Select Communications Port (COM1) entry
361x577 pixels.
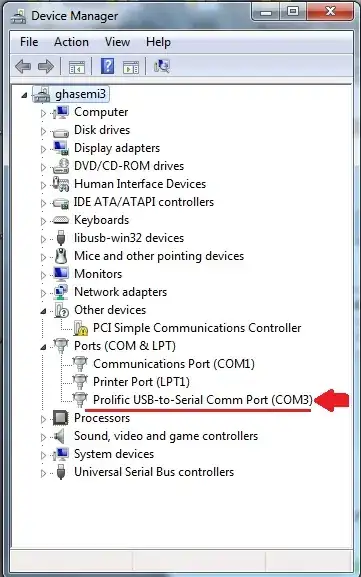click(174, 364)
